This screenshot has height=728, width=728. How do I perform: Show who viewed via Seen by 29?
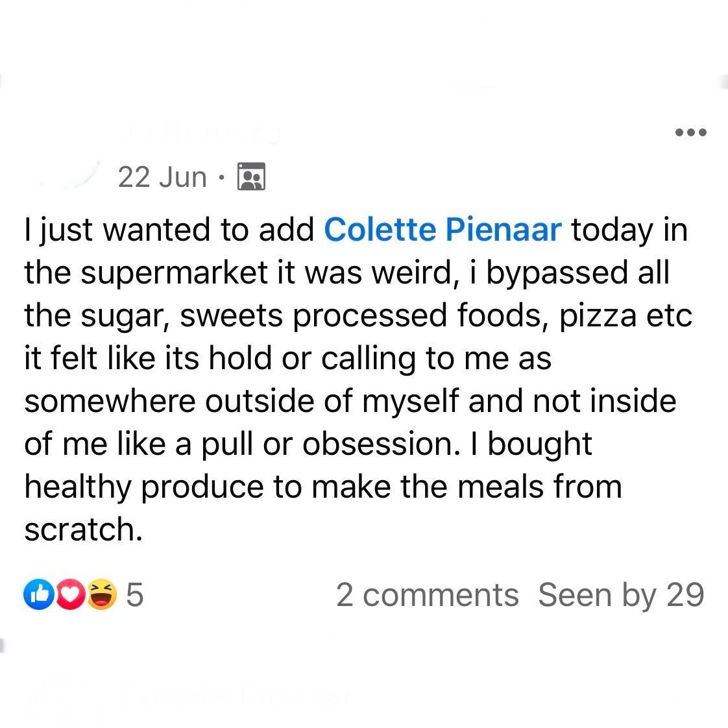coord(620,595)
